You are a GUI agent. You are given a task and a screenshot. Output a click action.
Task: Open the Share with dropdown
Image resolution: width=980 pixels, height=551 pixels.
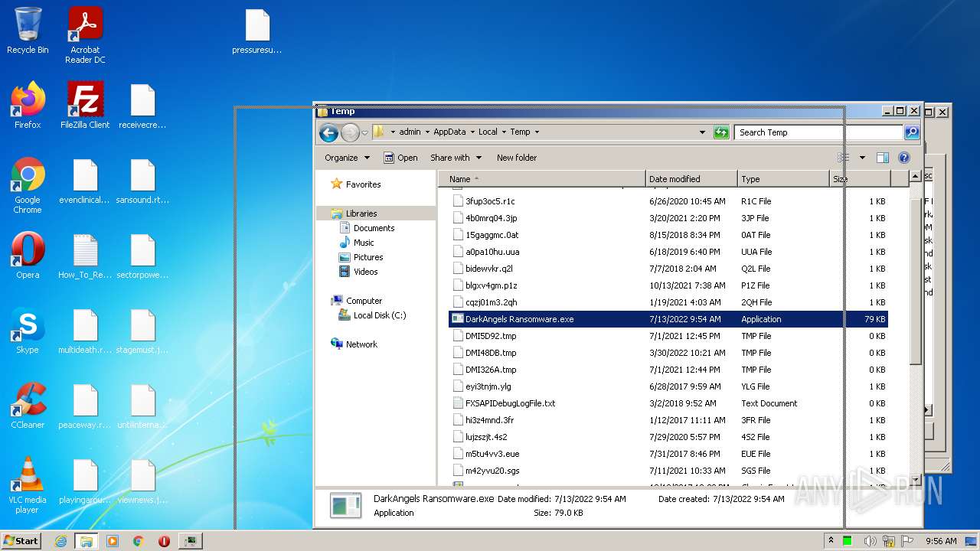(456, 158)
